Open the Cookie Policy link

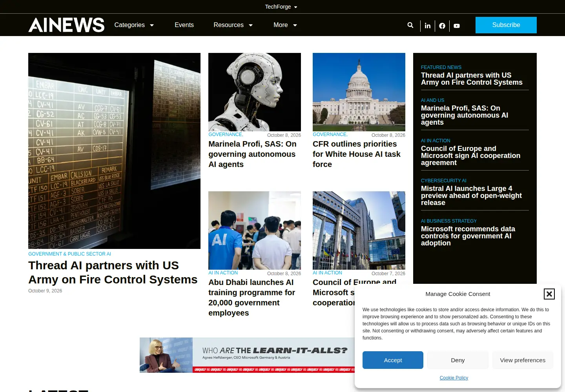454,378
